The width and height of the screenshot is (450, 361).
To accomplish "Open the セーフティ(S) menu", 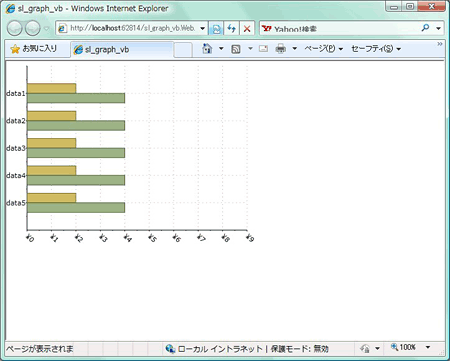I will pos(376,49).
